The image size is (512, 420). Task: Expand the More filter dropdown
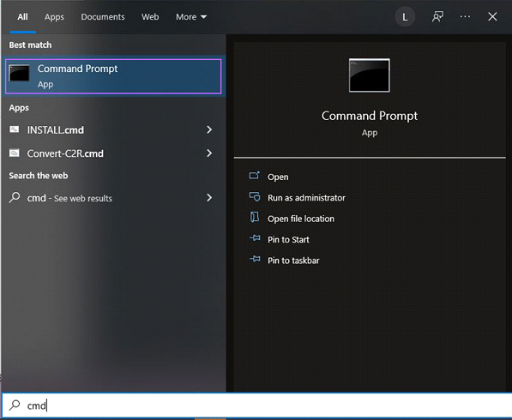tap(191, 17)
